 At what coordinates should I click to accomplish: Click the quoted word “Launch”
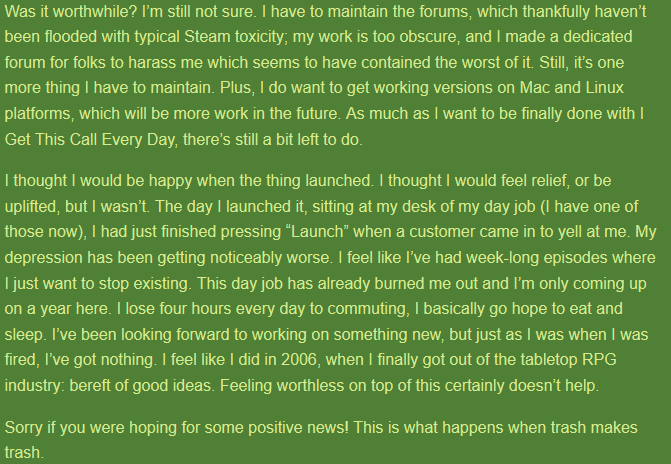click(317, 232)
